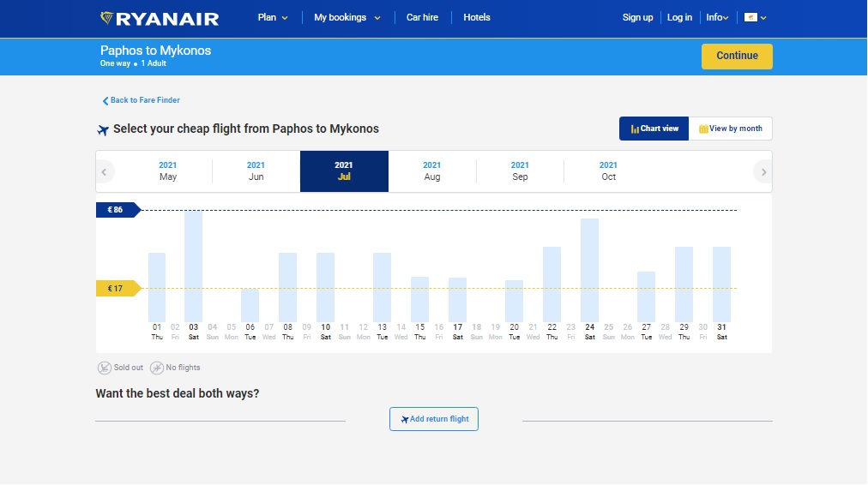
Task: Select the 2021 Jun tab
Action: point(256,171)
